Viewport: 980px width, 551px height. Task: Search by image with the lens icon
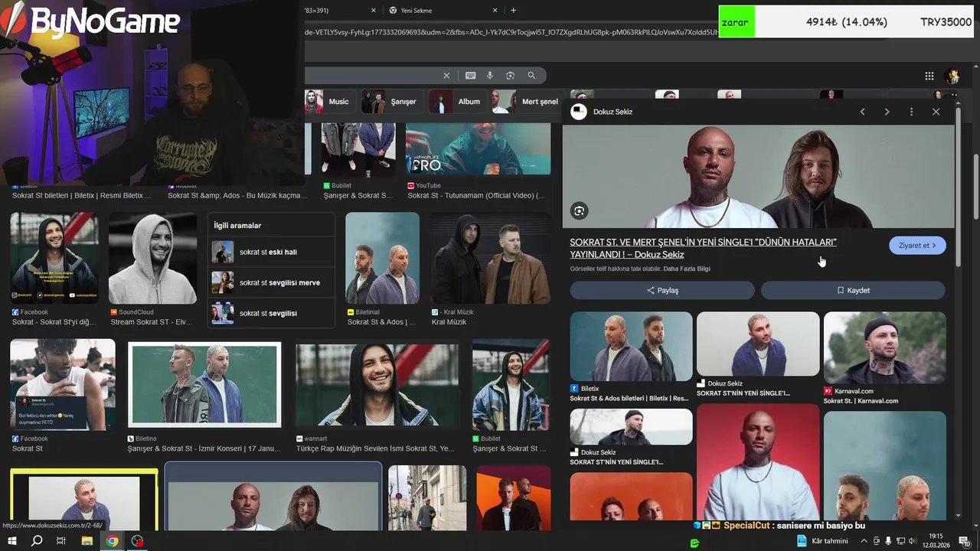pos(510,76)
